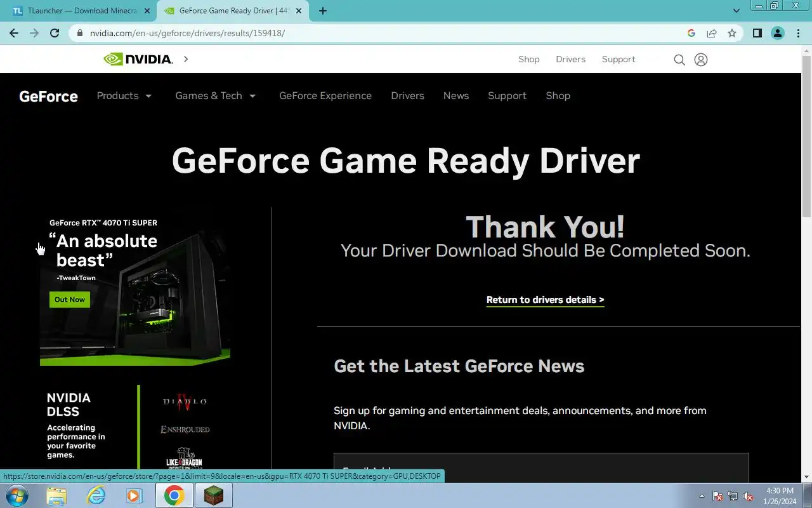812x508 pixels.
Task: Click the GeForce logo
Action: tap(48, 97)
